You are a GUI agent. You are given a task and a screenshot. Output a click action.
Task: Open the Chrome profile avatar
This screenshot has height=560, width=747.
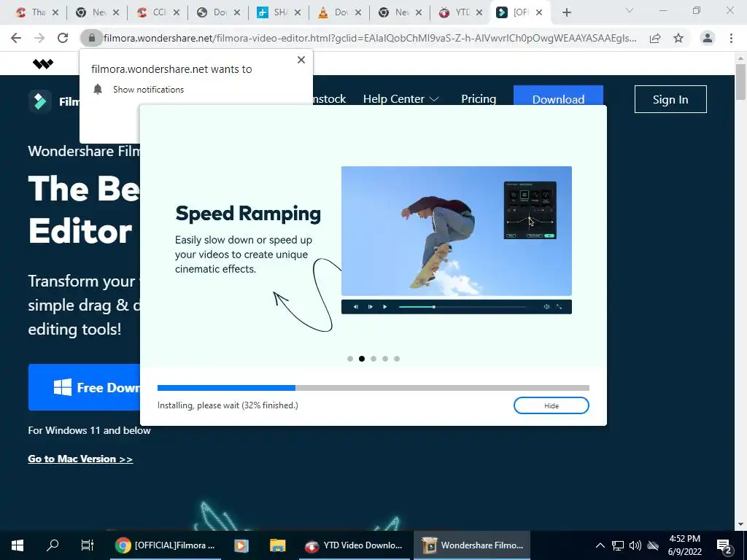click(x=708, y=38)
